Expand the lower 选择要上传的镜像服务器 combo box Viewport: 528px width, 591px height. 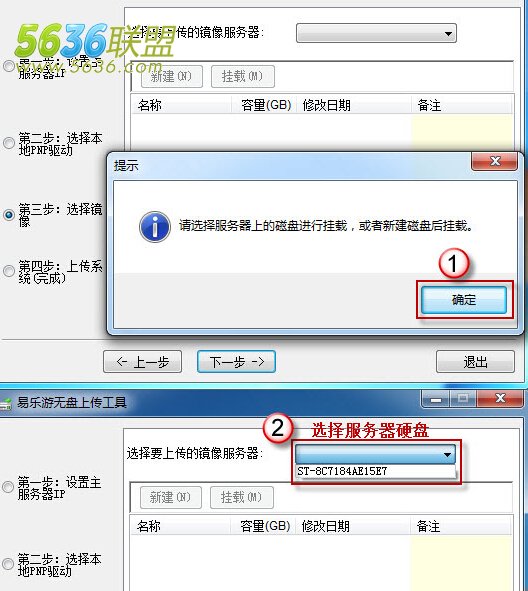coord(376,454)
